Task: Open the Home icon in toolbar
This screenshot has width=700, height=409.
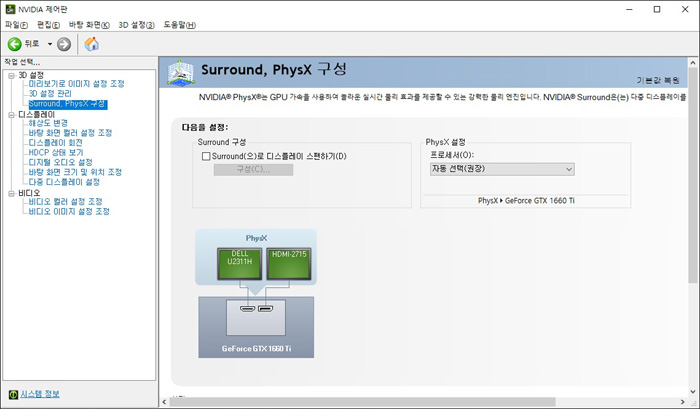Action: [92, 44]
